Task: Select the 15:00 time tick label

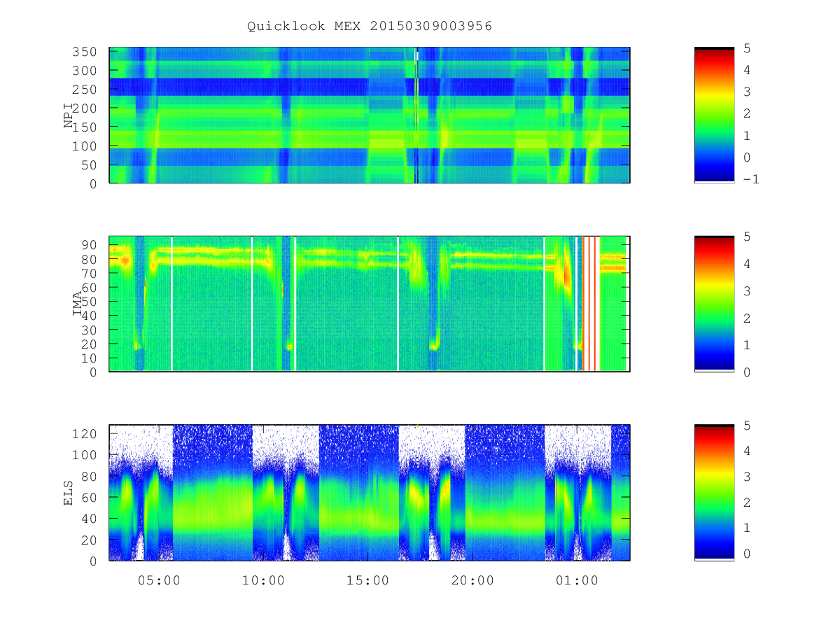Action: pos(368,580)
